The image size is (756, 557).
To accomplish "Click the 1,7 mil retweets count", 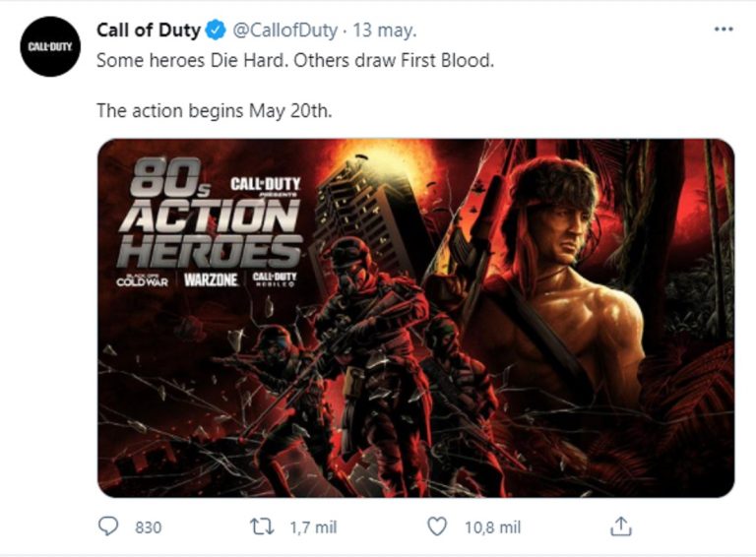I will pos(313,527).
